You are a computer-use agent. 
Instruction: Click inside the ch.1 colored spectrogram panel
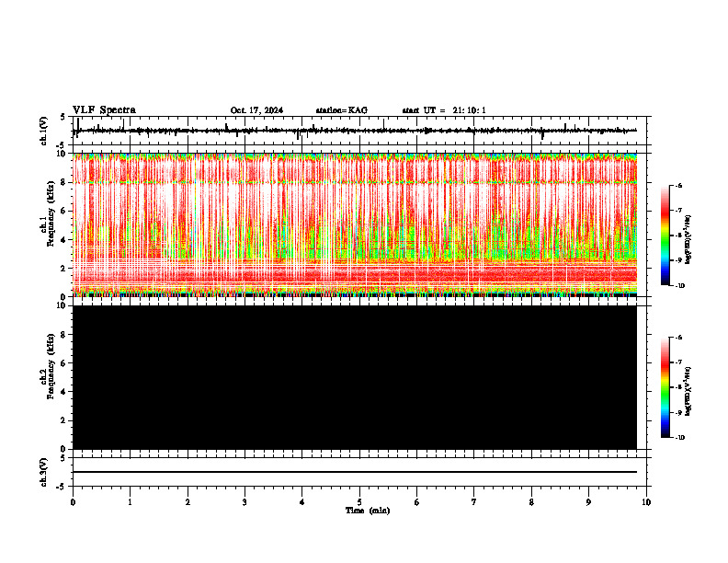(355, 224)
